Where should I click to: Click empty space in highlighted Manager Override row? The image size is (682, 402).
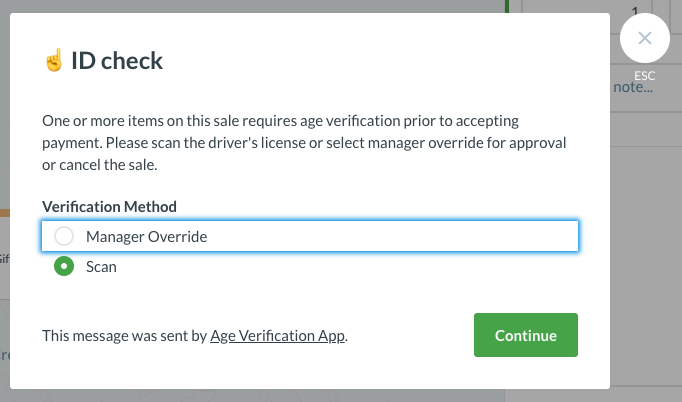pos(400,236)
